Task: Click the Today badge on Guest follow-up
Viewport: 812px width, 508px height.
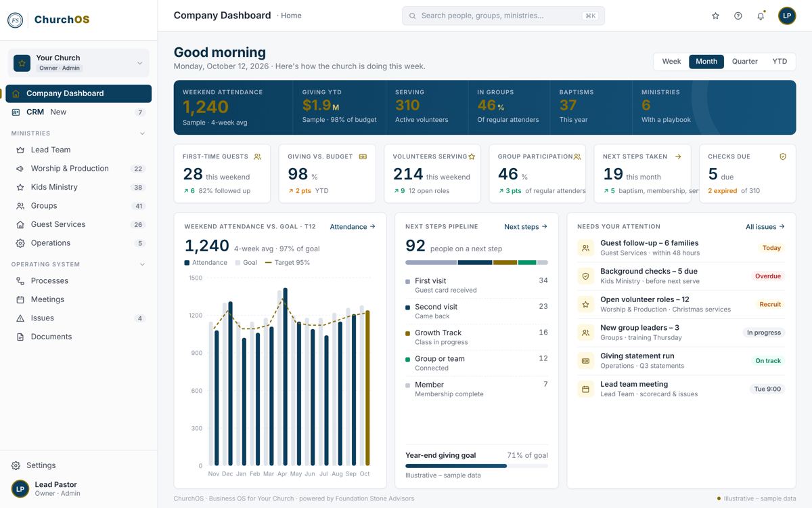Action: pos(771,248)
